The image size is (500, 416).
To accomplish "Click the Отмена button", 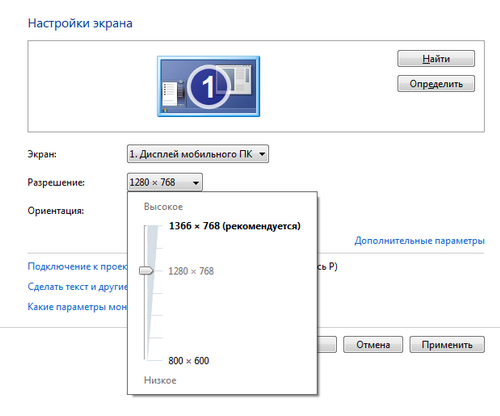I will pos(373,344).
